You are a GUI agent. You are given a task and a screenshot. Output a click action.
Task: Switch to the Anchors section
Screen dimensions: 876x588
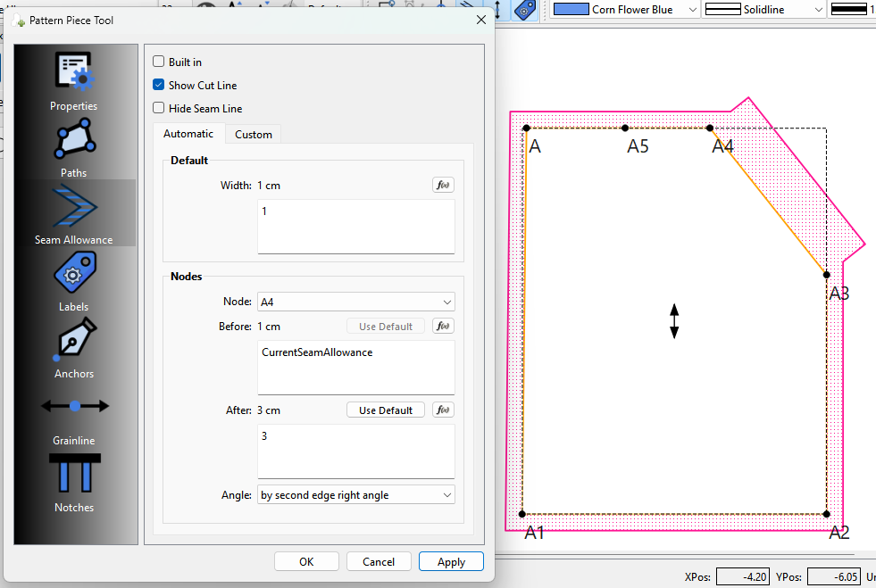[74, 340]
